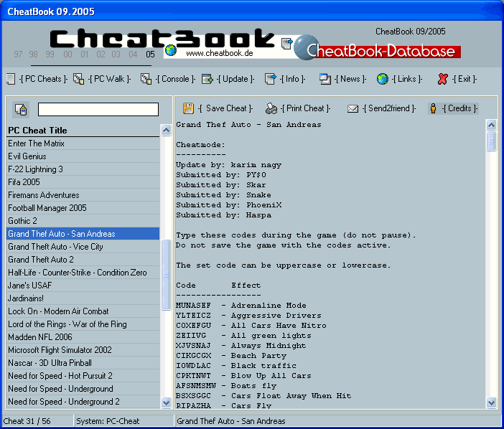Click the cheat text scrollbar up arrow
This screenshot has width=504, height=429.
(492, 125)
